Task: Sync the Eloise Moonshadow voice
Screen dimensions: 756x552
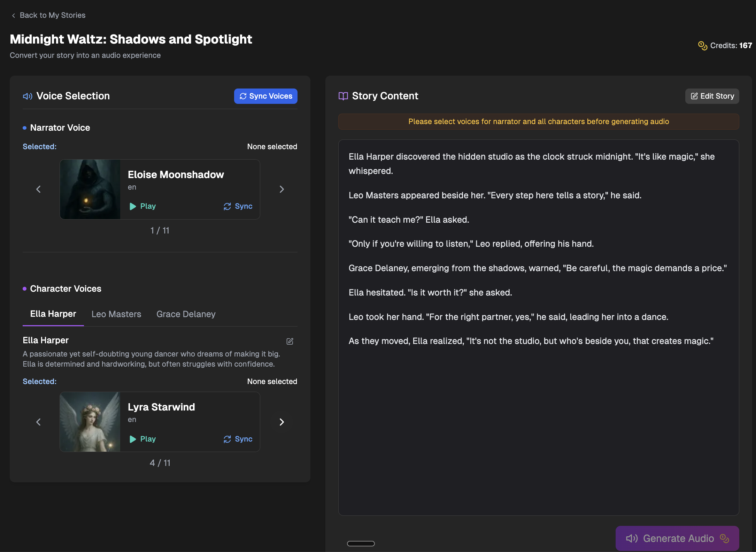Action: [238, 206]
